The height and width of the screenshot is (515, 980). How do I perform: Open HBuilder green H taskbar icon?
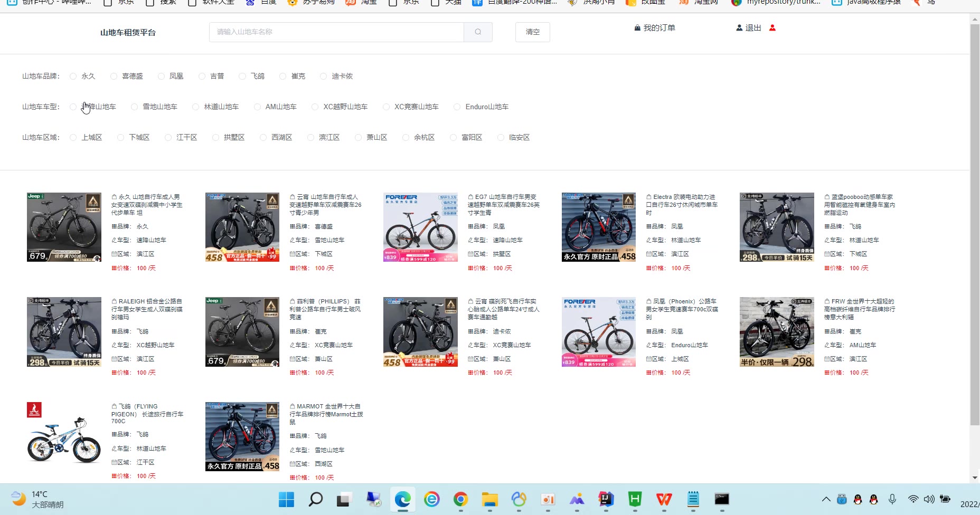click(x=635, y=499)
